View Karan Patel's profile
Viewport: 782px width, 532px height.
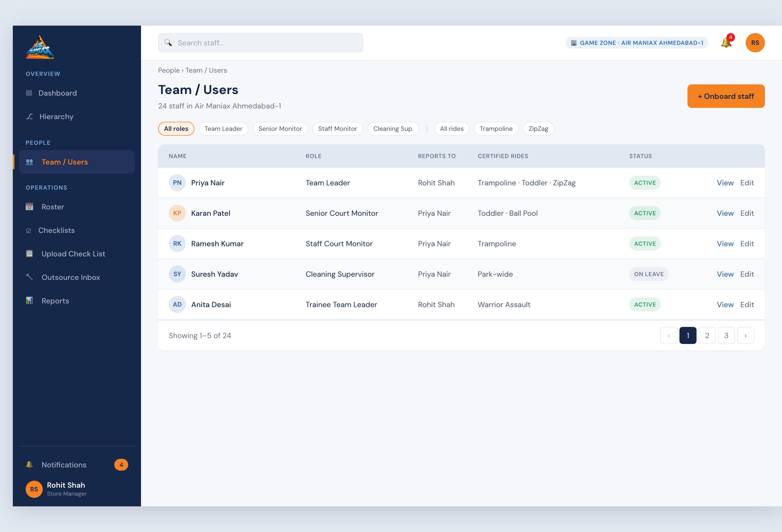[x=725, y=213]
